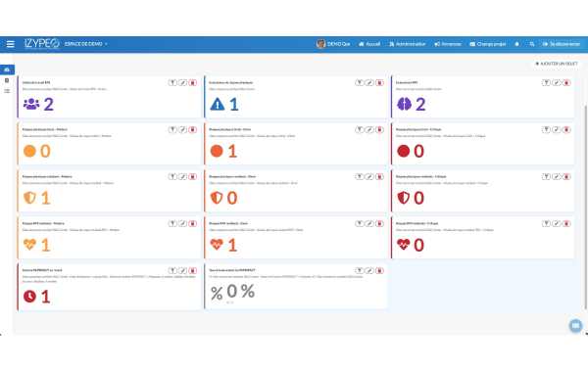Expand the ESPACE DE DEMO dropdown

86,44
